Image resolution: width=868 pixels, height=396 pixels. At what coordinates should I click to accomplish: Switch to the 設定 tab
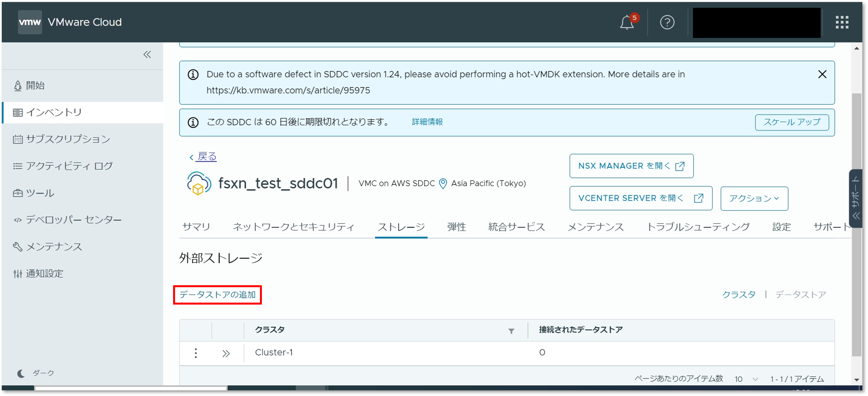coord(781,227)
